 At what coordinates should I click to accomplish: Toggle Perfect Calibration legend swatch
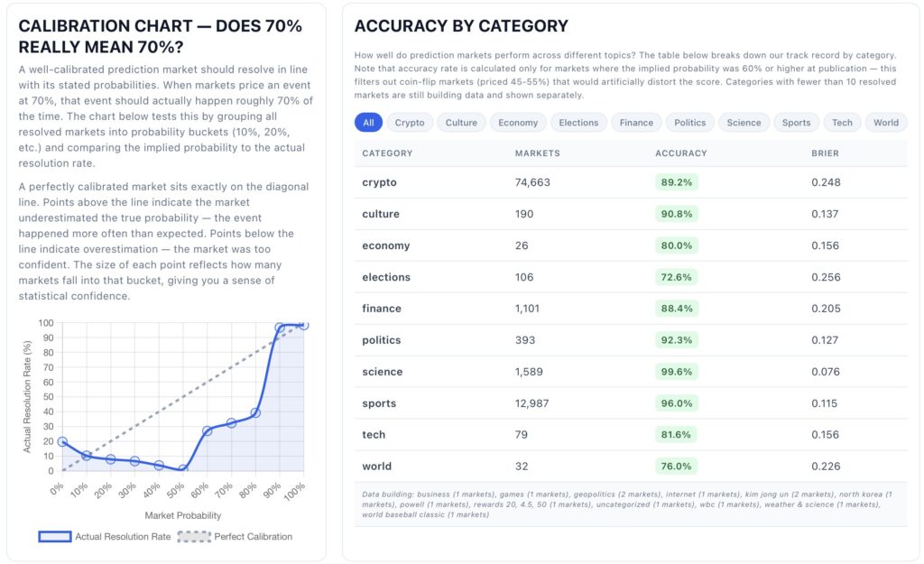pos(194,536)
